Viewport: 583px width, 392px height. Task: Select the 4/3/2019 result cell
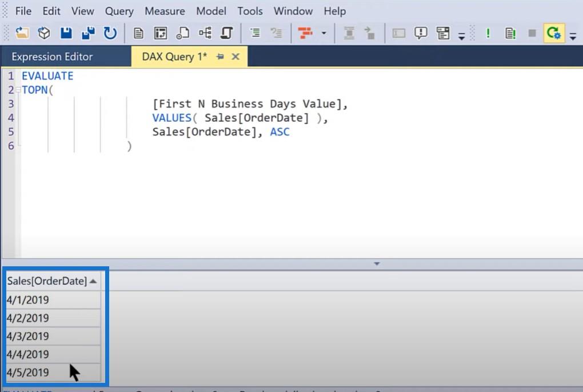point(53,336)
